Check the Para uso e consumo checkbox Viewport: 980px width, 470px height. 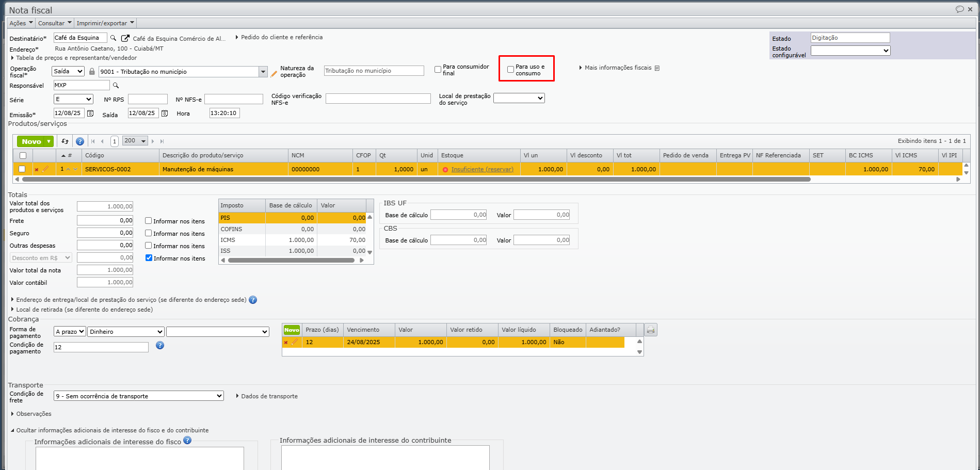pyautogui.click(x=510, y=69)
